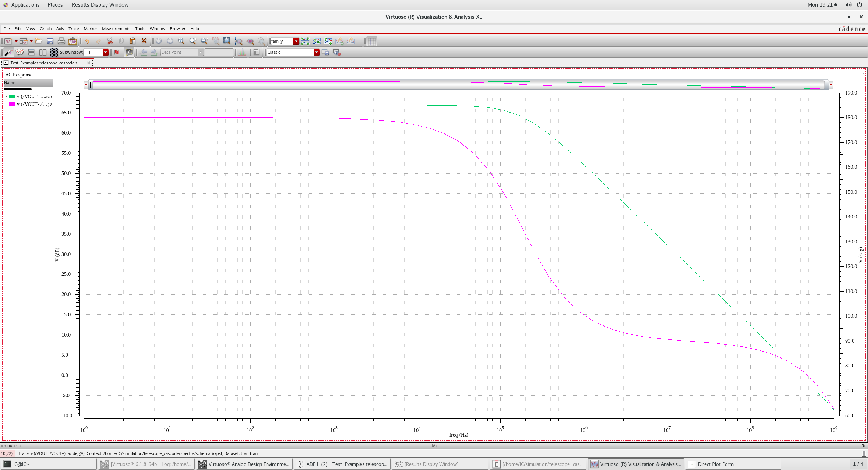
Task: Open the Data Point dropdown
Action: [x=201, y=52]
